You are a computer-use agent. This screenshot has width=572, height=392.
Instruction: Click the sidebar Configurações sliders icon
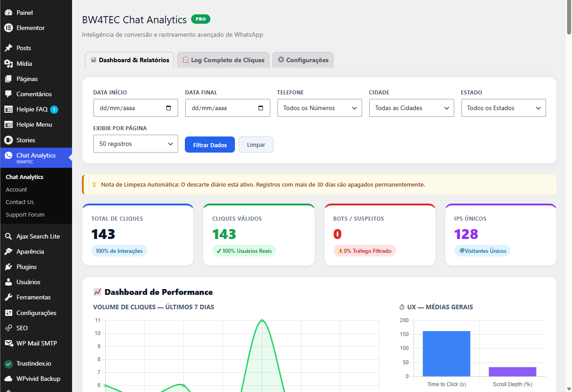[9, 313]
